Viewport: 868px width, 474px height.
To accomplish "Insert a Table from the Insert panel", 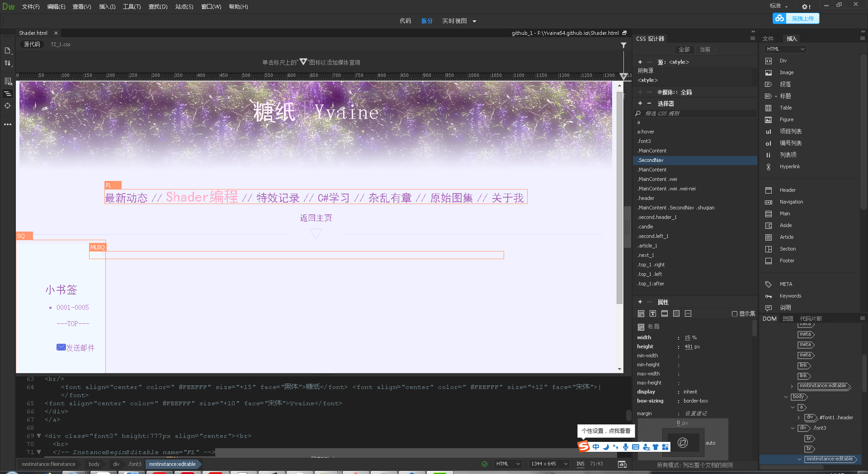I will (786, 108).
